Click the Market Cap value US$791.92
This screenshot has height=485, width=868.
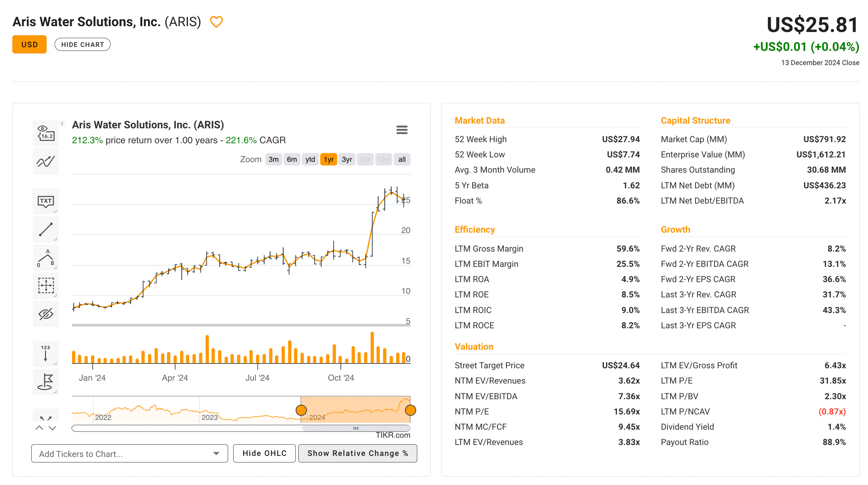[x=824, y=139]
